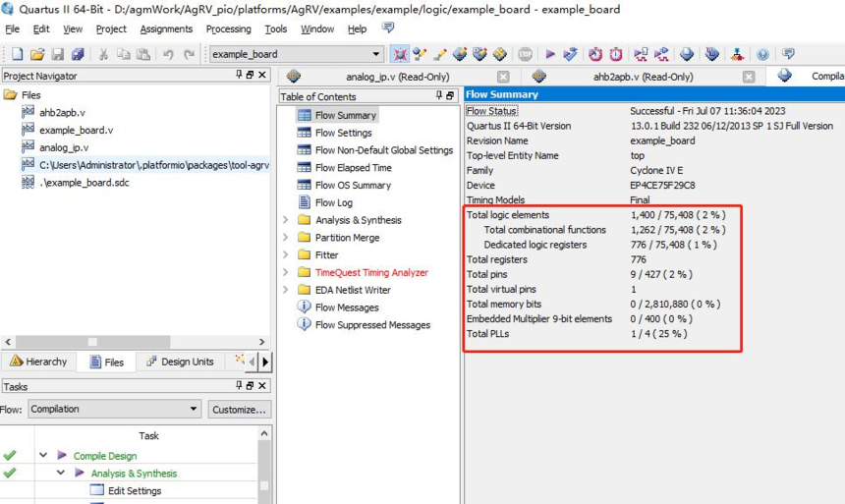Image resolution: width=845 pixels, height=504 pixels.
Task: Close the ahb2apb.v tab
Action: (749, 77)
